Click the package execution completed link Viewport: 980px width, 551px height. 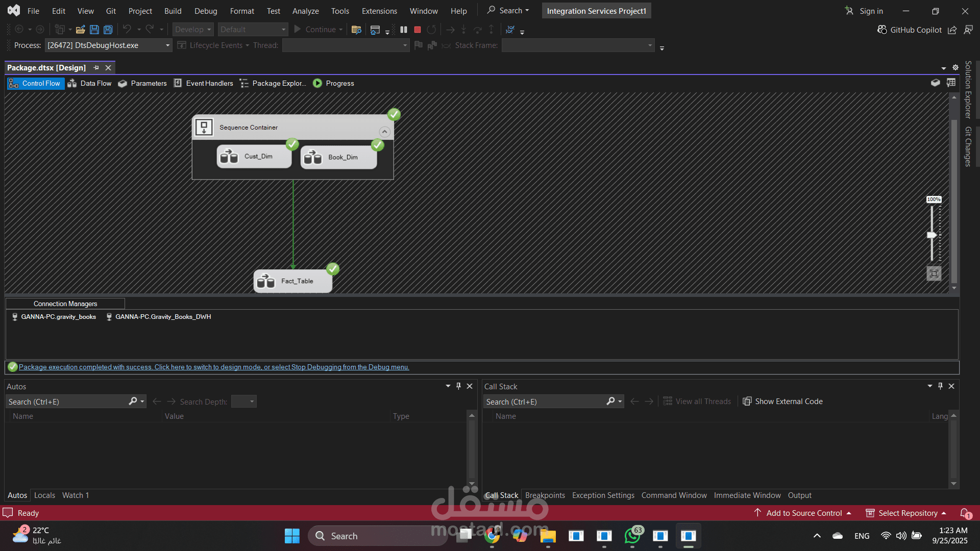point(213,367)
